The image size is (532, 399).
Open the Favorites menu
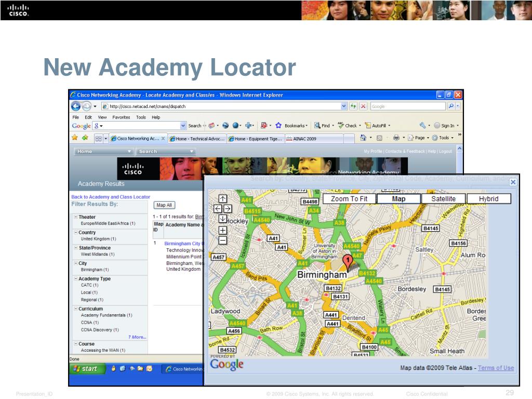pyautogui.click(x=121, y=117)
